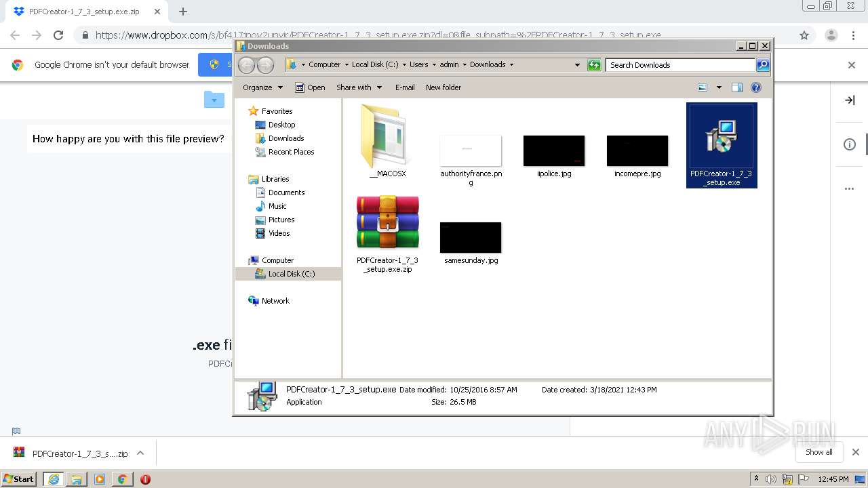The width and height of the screenshot is (868, 488).
Task: Click the New folder button
Action: click(443, 87)
